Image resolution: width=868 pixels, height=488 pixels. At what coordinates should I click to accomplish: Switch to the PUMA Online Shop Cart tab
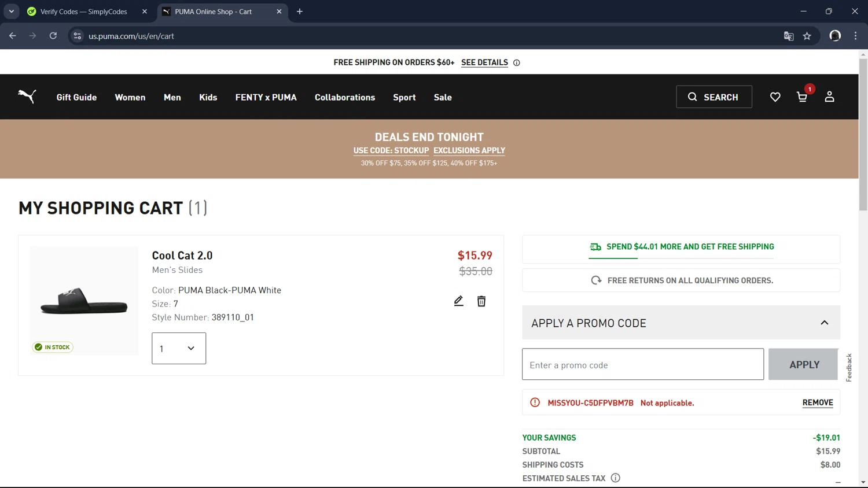pyautogui.click(x=222, y=12)
